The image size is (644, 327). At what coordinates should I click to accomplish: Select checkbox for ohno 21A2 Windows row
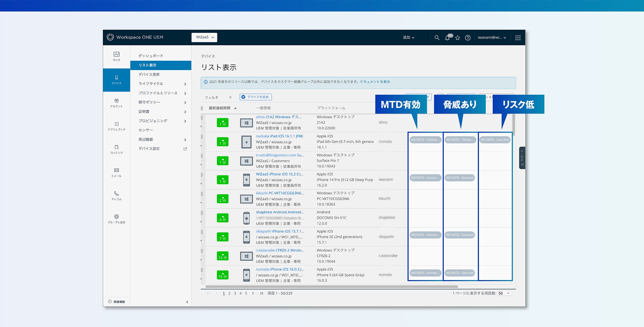click(202, 118)
